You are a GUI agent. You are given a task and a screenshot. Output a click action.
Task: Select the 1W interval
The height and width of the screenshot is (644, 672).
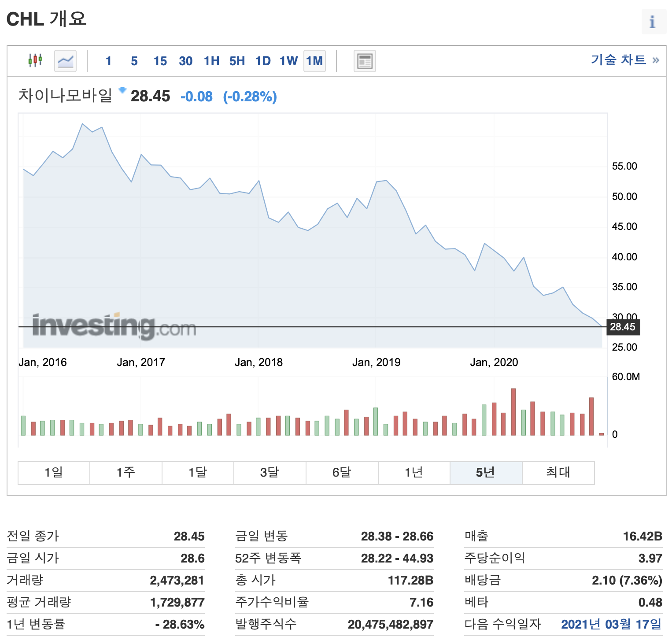click(289, 61)
